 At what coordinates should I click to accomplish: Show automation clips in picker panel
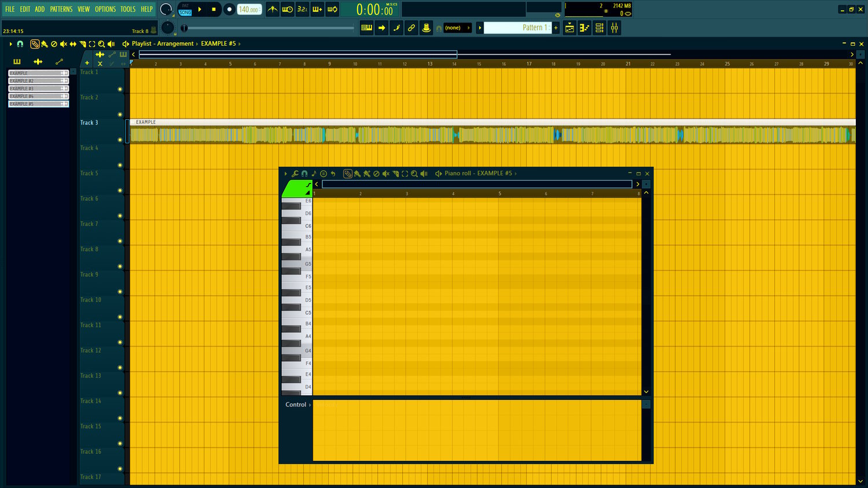[59, 61]
